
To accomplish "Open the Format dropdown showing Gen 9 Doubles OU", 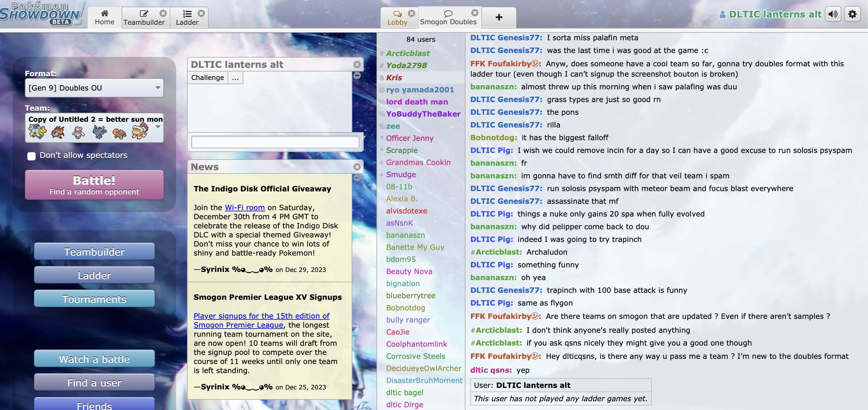I will point(94,88).
